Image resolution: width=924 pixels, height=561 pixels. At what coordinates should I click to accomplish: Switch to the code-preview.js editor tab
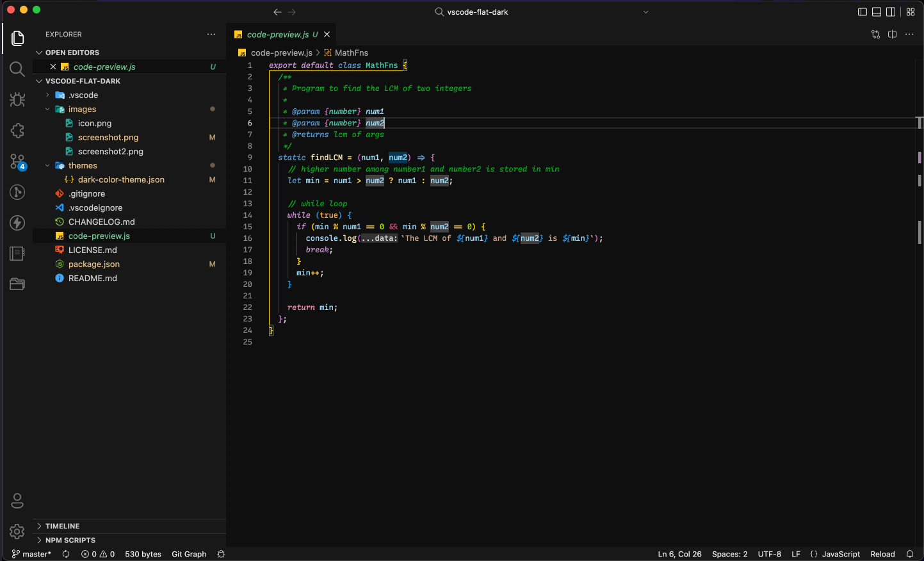coord(281,35)
